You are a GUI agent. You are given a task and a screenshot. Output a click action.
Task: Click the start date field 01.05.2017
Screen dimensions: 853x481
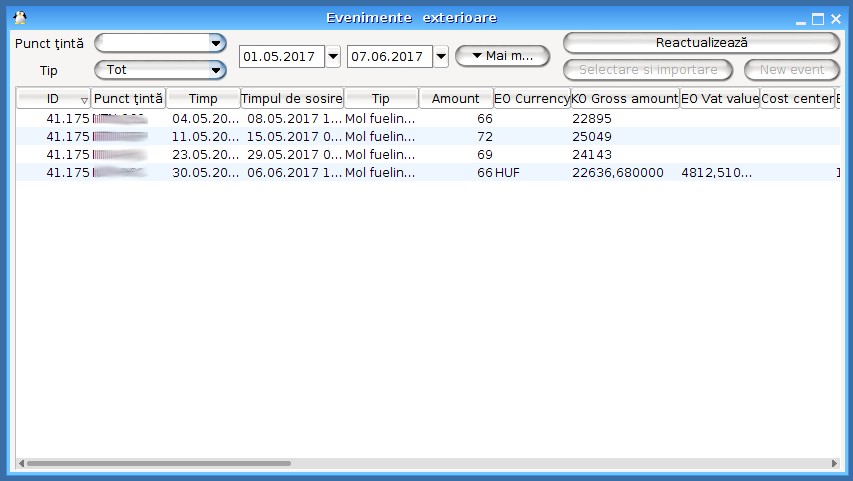(281, 57)
